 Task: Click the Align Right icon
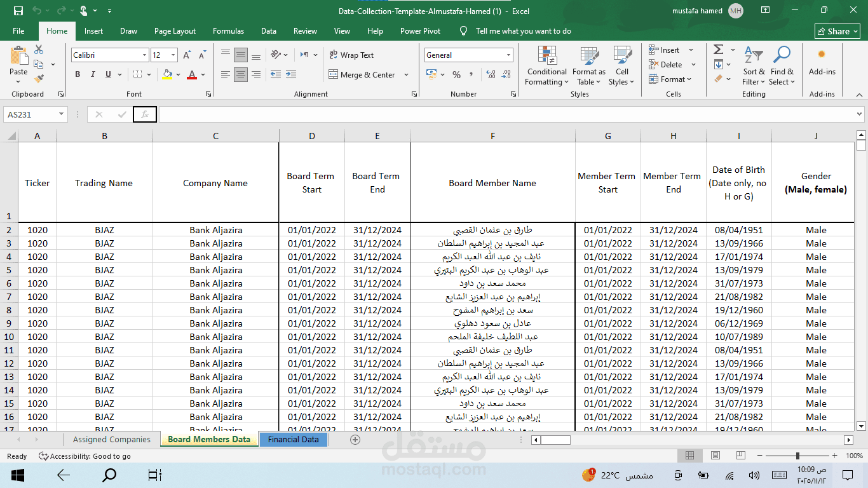[x=256, y=74]
